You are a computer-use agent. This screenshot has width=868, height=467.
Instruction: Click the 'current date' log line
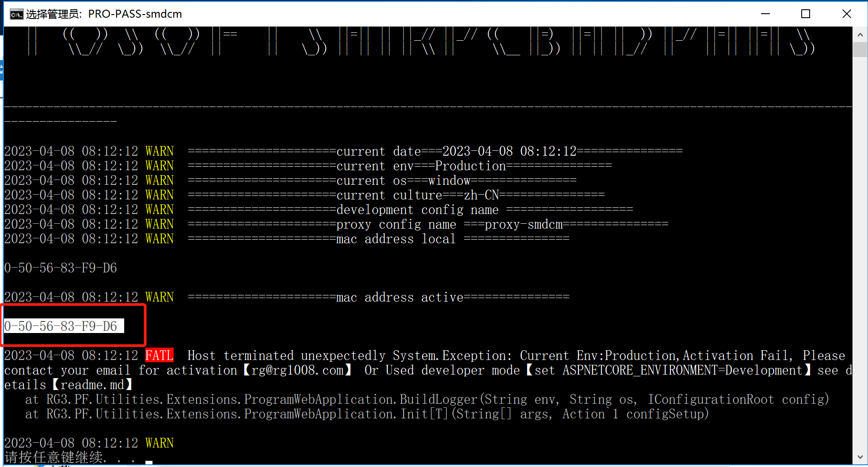tap(343, 151)
